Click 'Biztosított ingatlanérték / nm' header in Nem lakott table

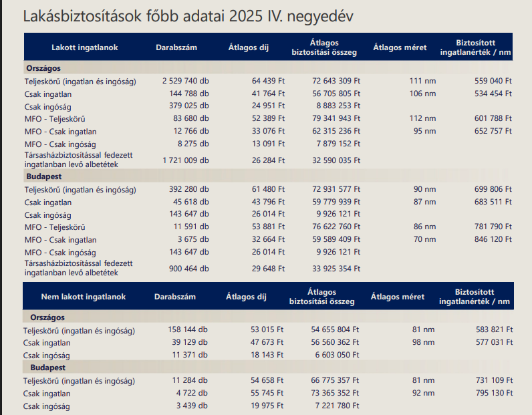point(475,297)
